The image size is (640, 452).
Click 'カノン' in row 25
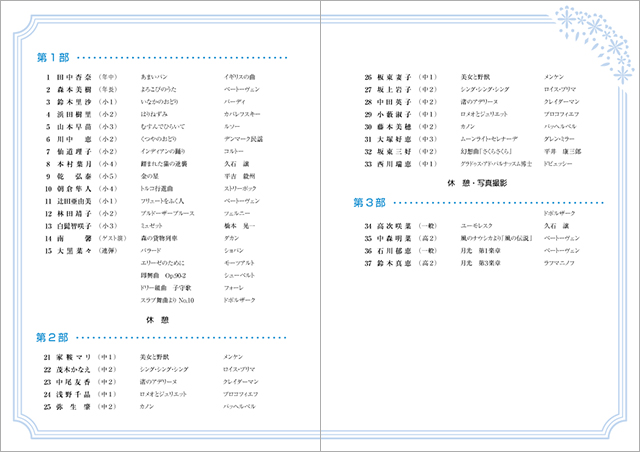coord(147,407)
